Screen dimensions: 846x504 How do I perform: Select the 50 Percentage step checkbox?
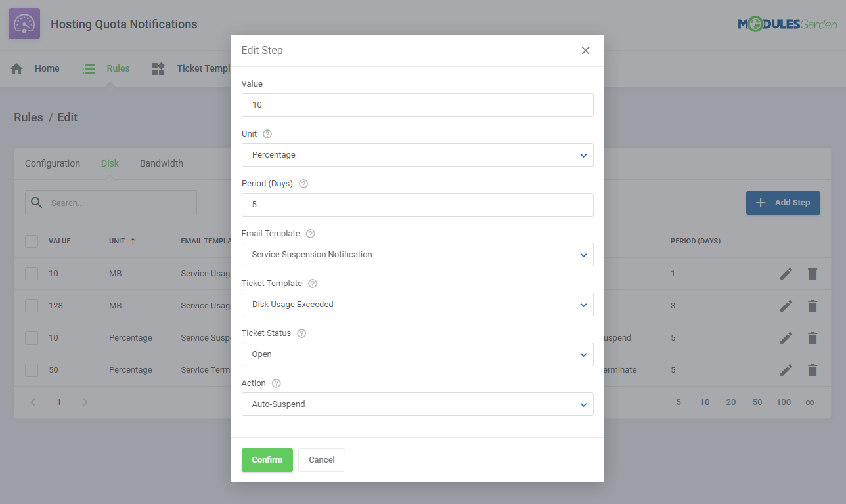pyautogui.click(x=31, y=369)
